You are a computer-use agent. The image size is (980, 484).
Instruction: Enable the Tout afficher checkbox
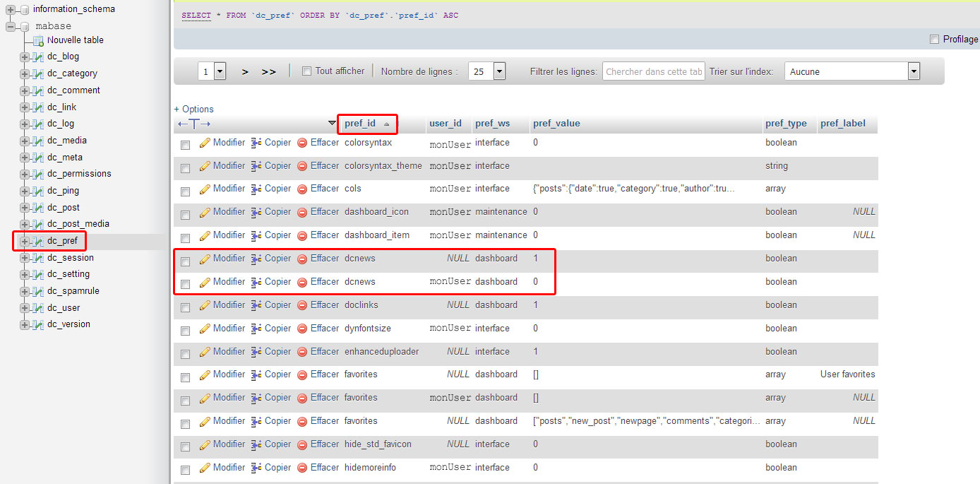pos(306,71)
